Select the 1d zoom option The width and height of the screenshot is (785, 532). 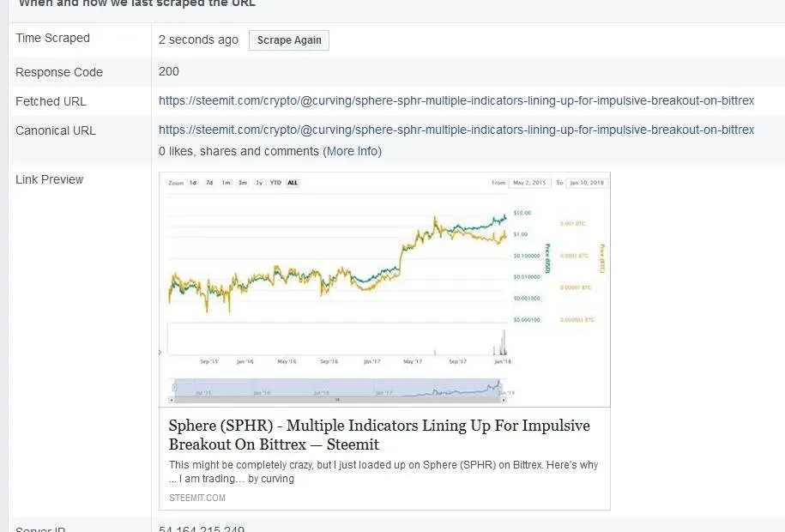193,183
